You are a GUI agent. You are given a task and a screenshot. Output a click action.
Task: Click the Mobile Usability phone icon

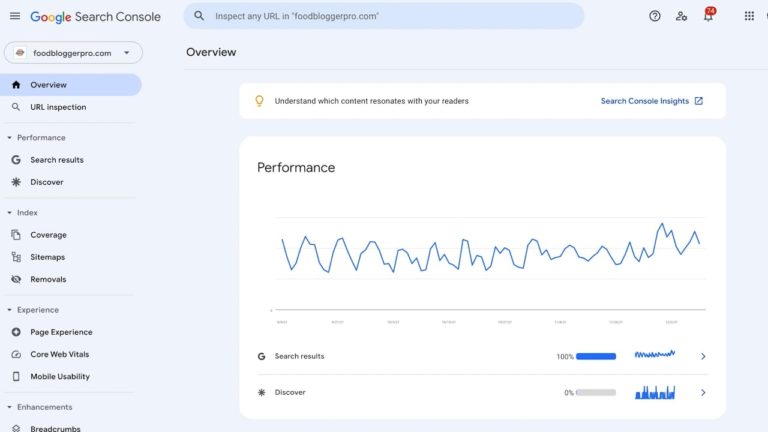click(16, 376)
